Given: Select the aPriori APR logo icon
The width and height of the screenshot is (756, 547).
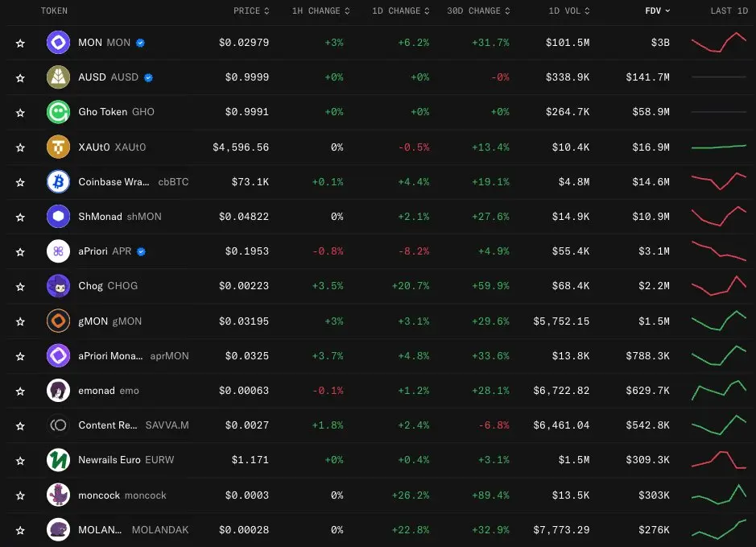Looking at the screenshot, I should (x=58, y=251).
